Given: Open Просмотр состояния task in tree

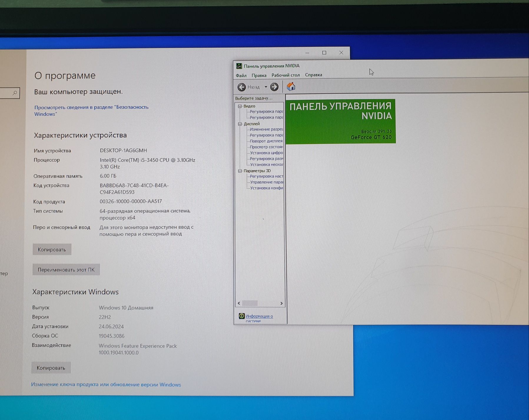Looking at the screenshot, I should click(266, 147).
